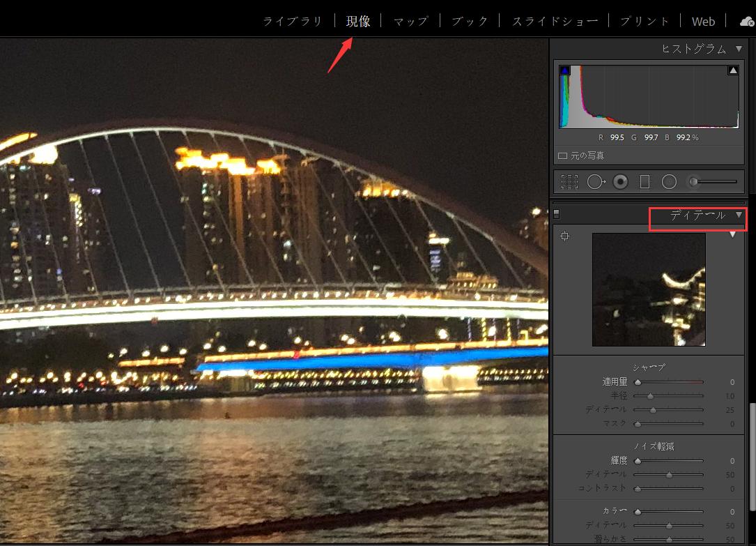Open the プリント module
The width and height of the screenshot is (756, 546).
645,22
